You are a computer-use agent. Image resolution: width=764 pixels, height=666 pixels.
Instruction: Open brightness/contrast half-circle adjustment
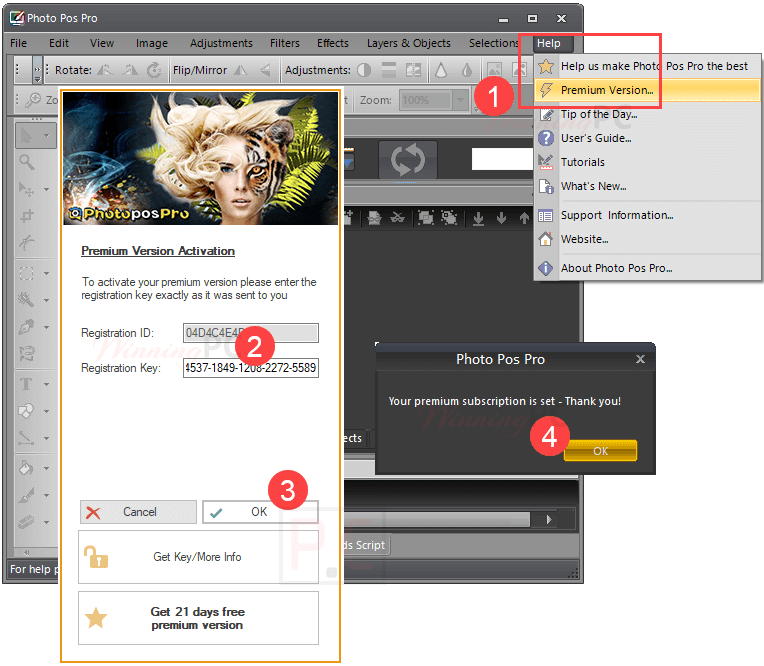364,70
